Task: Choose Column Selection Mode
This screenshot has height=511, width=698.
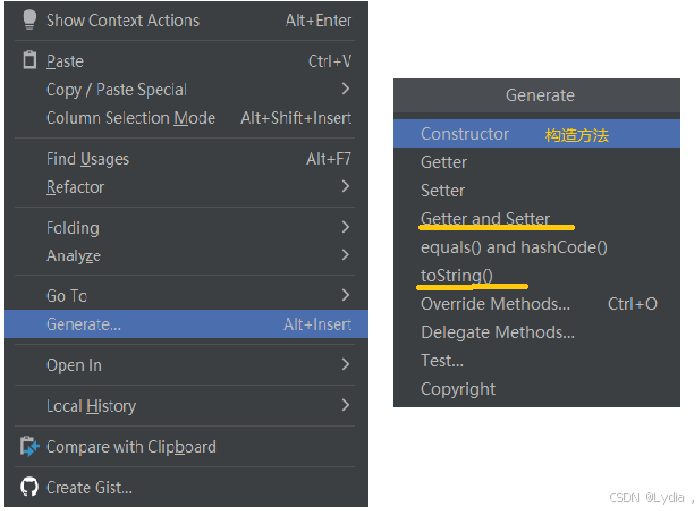Action: [130, 118]
